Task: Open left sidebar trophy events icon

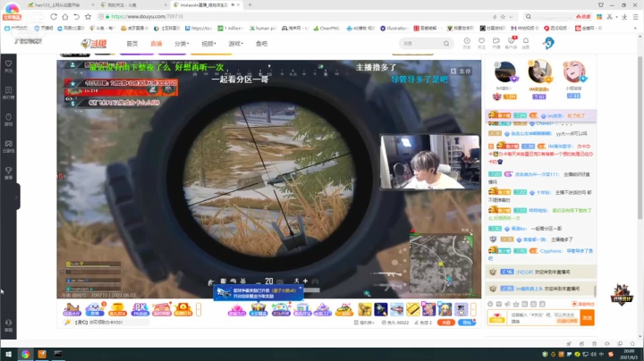Action: [8, 172]
